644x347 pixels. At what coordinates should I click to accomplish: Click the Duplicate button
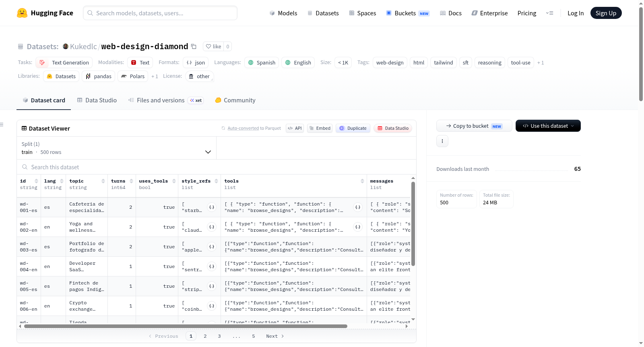click(x=353, y=128)
